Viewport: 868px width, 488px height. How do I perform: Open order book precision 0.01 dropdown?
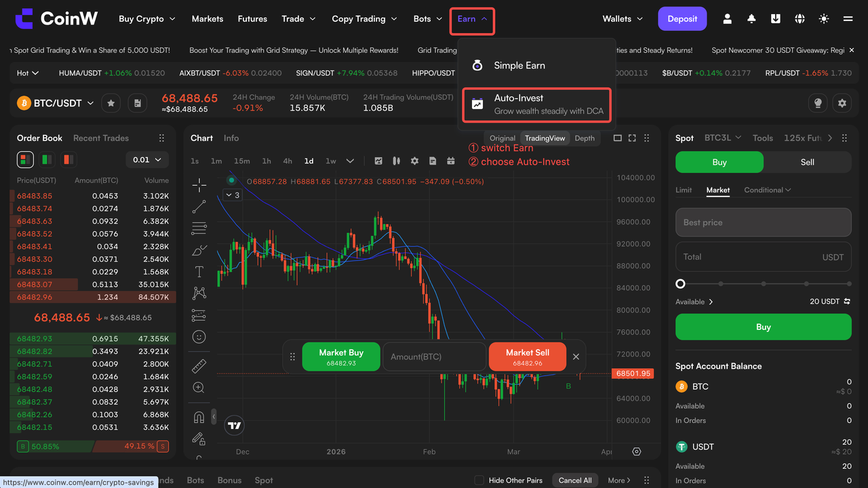pyautogui.click(x=147, y=159)
